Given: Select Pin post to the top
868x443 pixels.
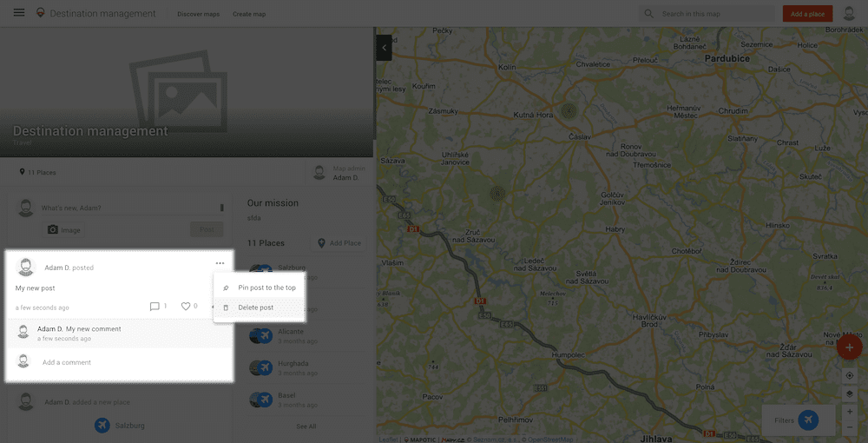Looking at the screenshot, I should (x=259, y=288).
